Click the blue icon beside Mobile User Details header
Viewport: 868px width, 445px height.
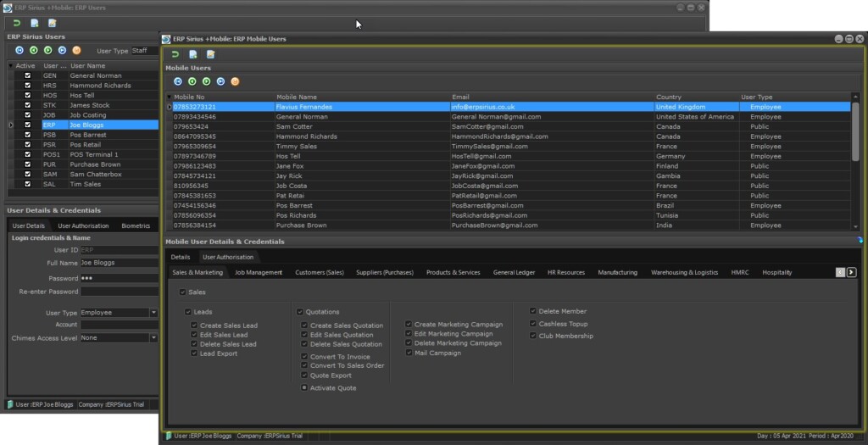click(860, 240)
